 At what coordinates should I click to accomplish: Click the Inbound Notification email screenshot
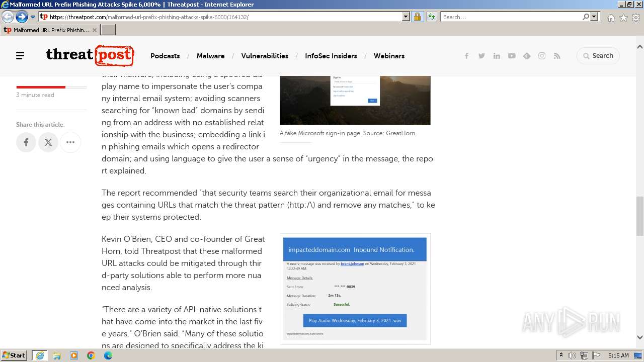(x=355, y=289)
